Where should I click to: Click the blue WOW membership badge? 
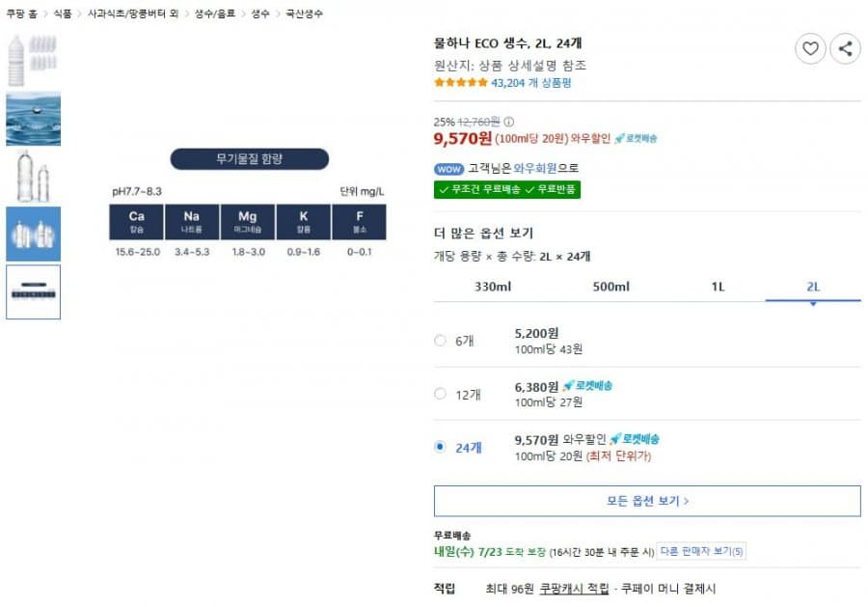[x=448, y=169]
